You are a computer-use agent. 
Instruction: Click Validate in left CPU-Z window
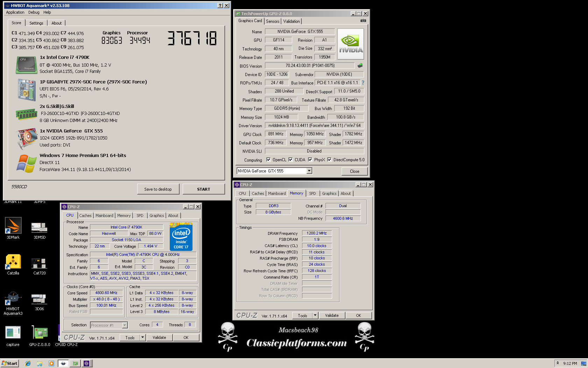pyautogui.click(x=159, y=338)
